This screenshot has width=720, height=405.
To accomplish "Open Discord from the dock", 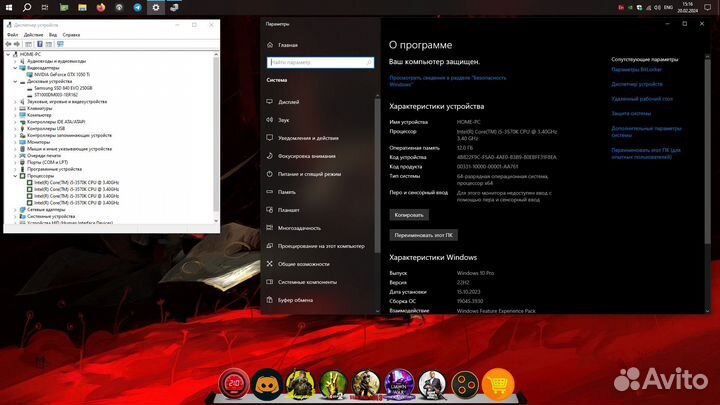I will coord(267,384).
